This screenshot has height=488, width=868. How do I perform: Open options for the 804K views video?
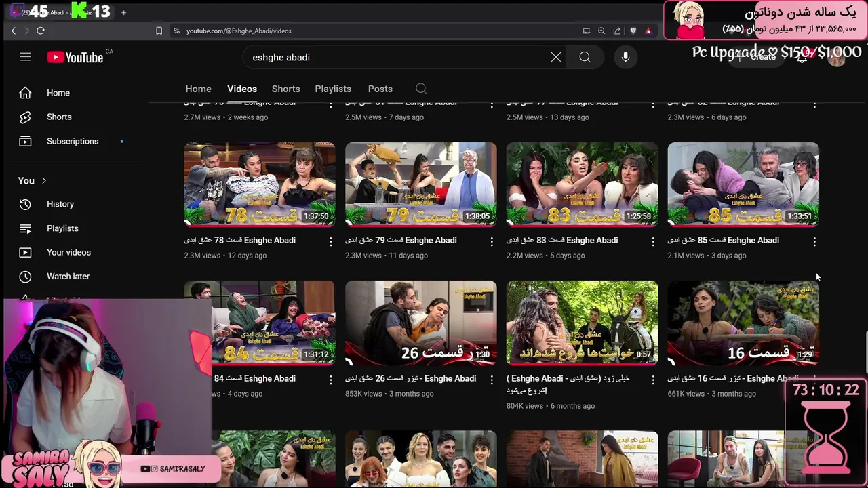click(653, 380)
